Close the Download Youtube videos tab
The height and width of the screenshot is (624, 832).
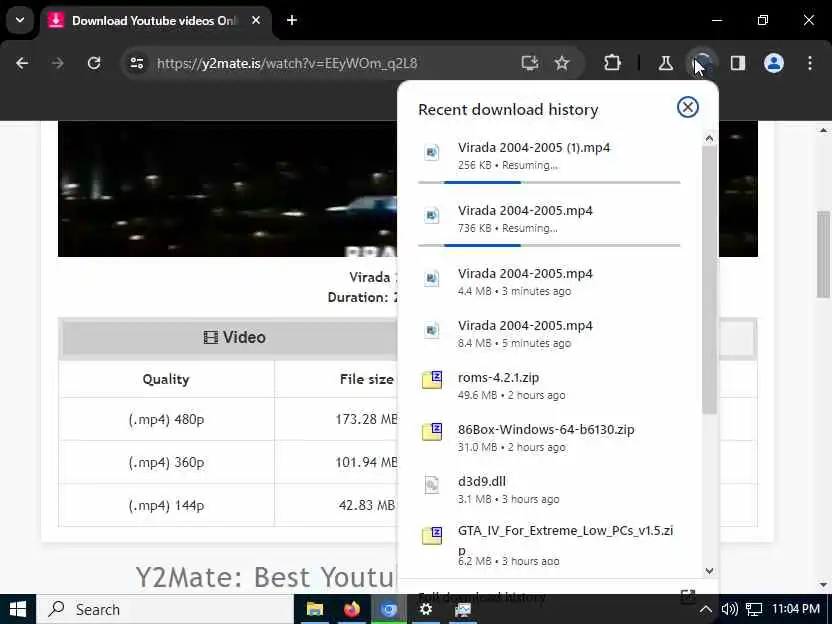[x=256, y=21]
